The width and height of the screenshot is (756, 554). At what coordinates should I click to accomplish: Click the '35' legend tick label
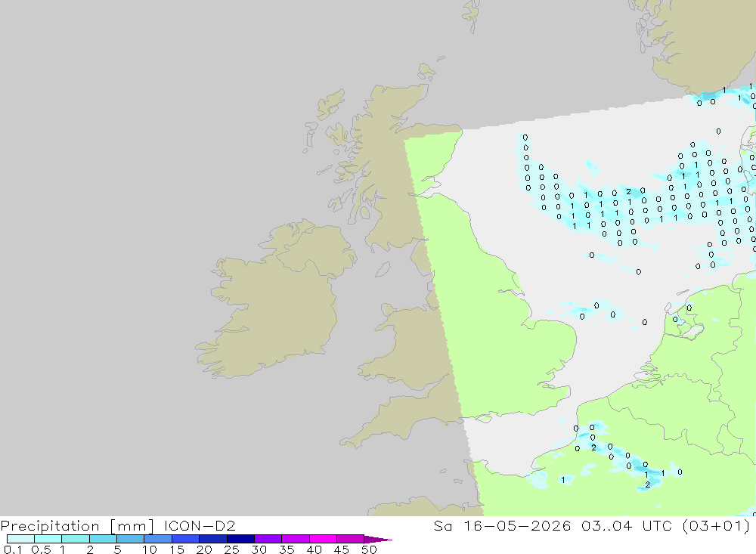point(287,549)
